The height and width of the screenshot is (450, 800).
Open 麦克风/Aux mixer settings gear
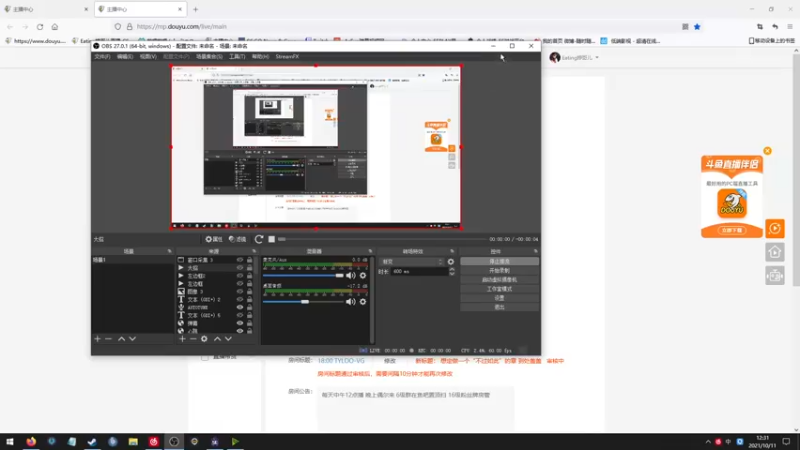pyautogui.click(x=363, y=276)
